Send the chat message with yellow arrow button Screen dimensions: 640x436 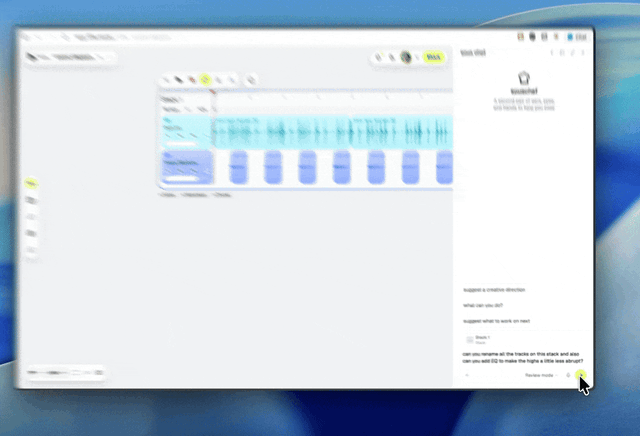click(581, 375)
